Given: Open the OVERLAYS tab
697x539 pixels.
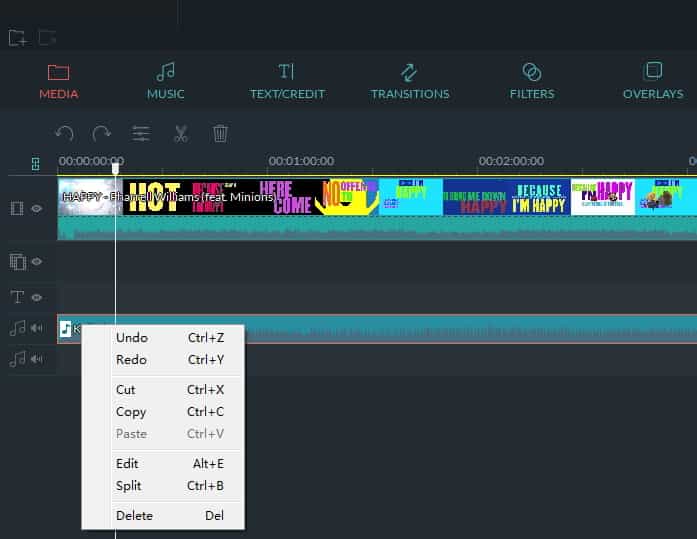Looking at the screenshot, I should 653,82.
